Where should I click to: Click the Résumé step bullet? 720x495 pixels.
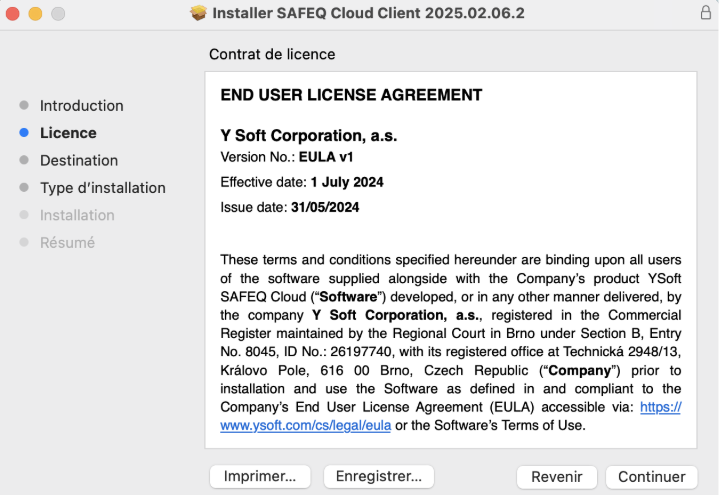click(24, 242)
